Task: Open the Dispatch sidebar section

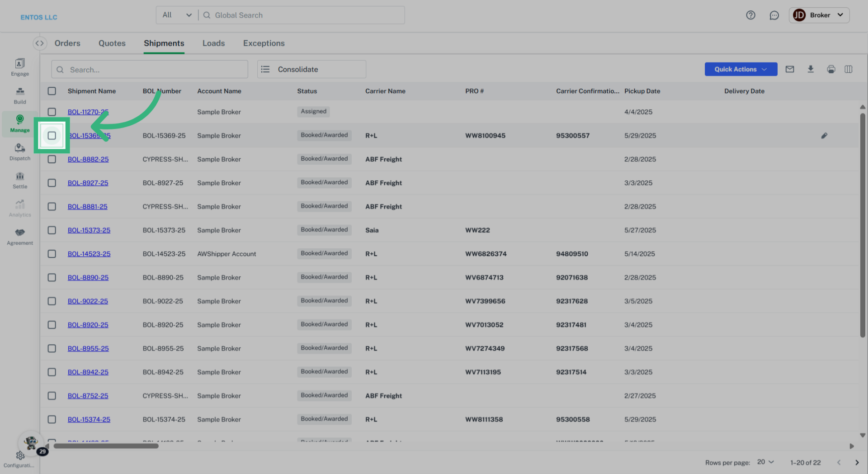Action: pyautogui.click(x=20, y=152)
